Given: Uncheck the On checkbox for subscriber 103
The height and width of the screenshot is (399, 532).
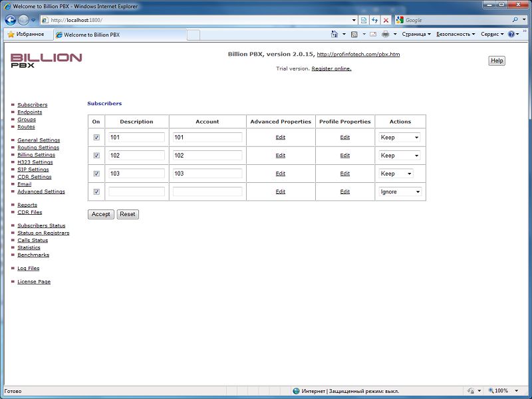Looking at the screenshot, I should [x=96, y=174].
